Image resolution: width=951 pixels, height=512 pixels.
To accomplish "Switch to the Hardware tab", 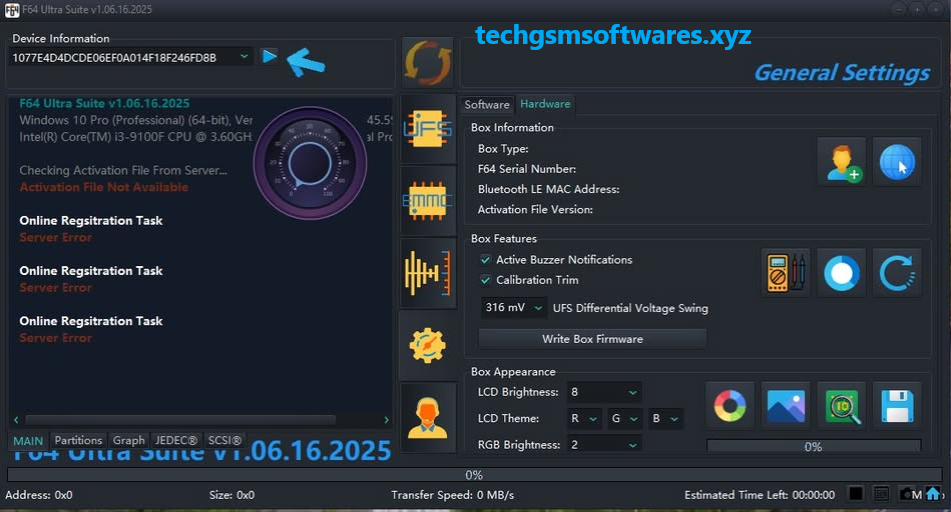I will pos(545,104).
